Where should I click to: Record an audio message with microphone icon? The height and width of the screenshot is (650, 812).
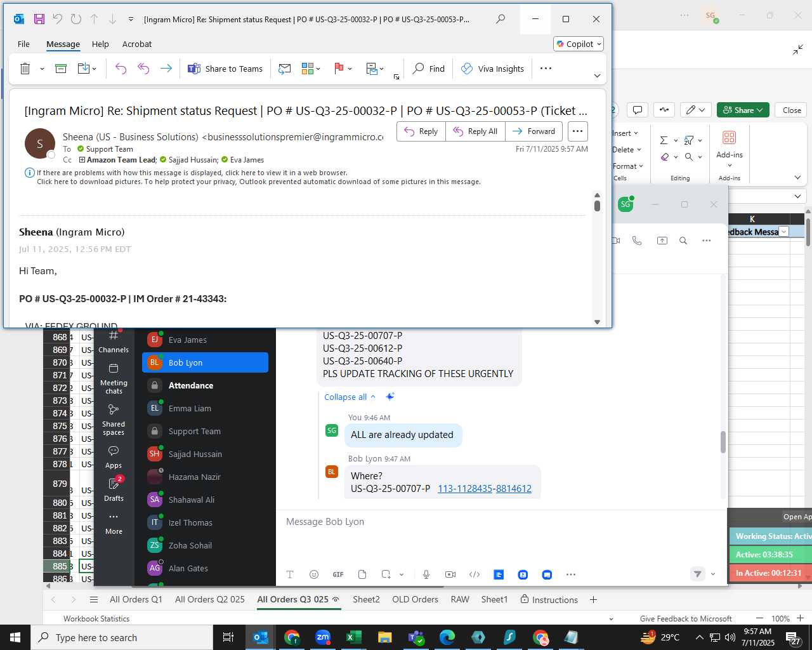(426, 574)
